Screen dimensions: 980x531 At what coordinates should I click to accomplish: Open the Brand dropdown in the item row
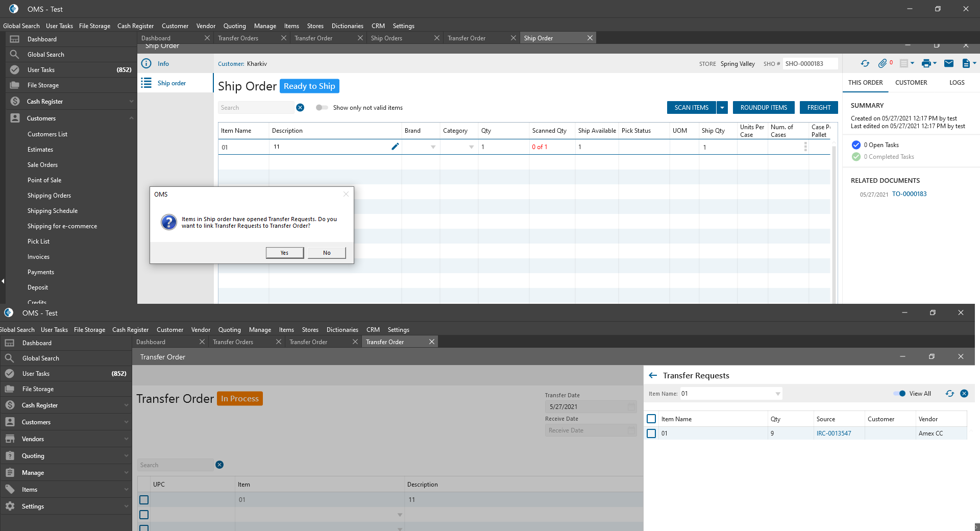[433, 147]
